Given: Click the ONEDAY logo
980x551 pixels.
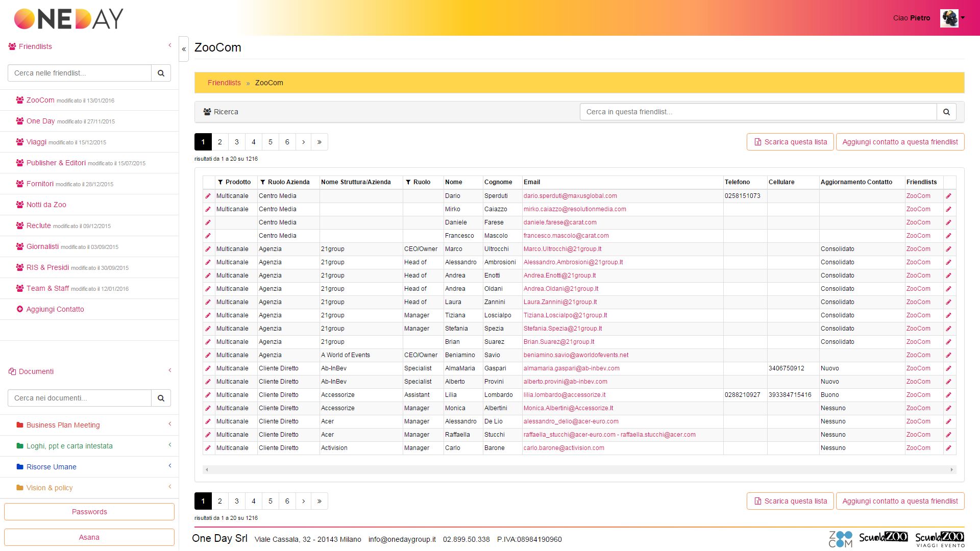Looking at the screenshot, I should (68, 19).
